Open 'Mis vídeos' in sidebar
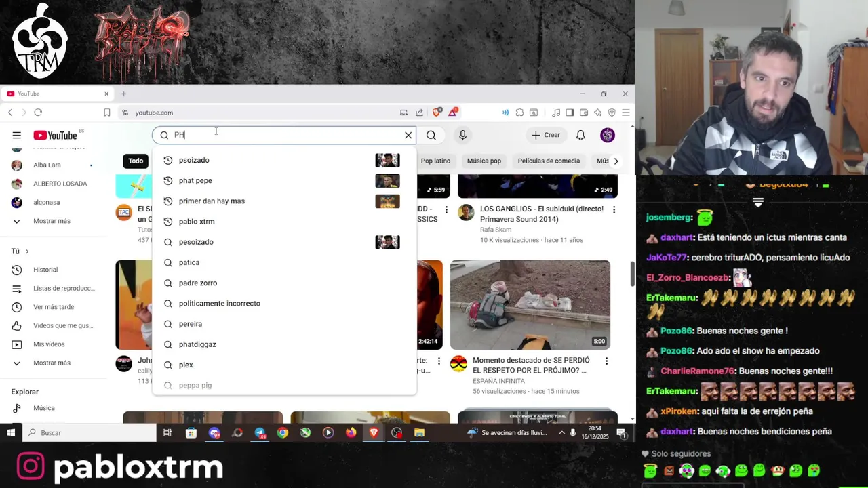The width and height of the screenshot is (868, 488). coord(53,344)
